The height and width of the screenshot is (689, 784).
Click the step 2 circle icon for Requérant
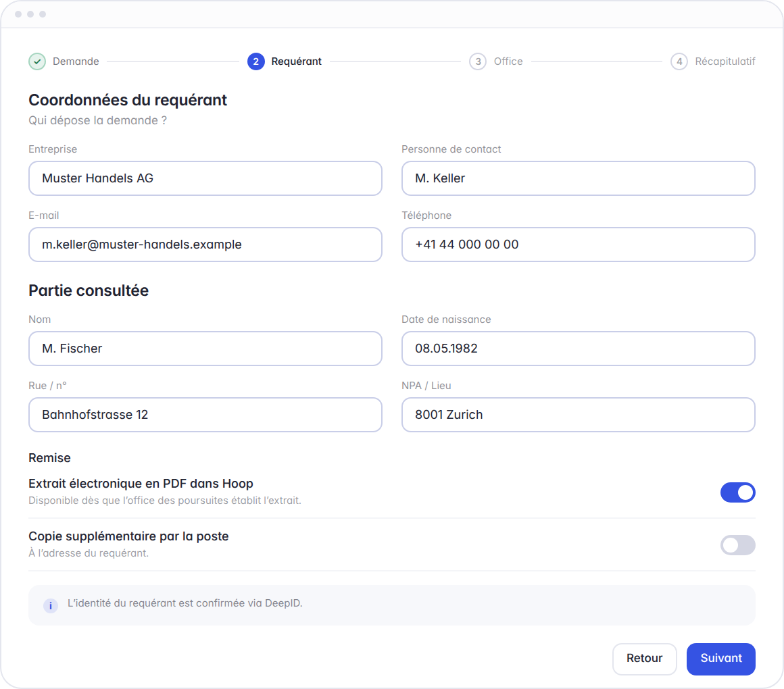pyautogui.click(x=256, y=61)
